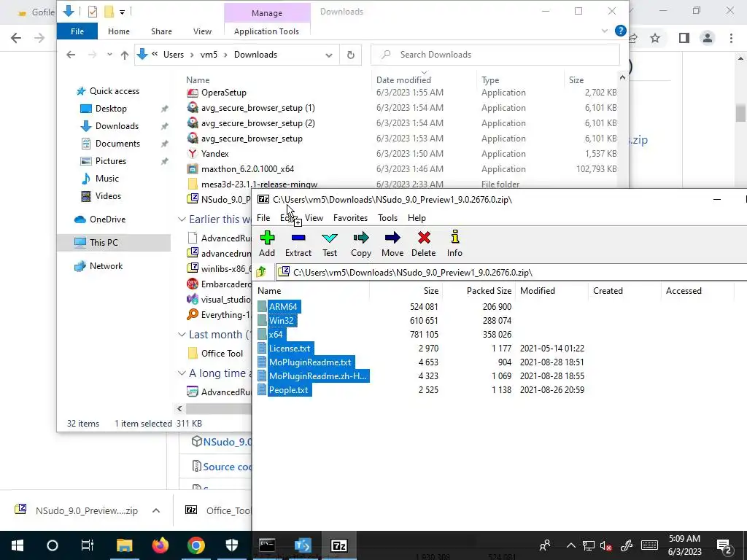Click Explorer's back navigation arrow
The image size is (747, 560).
tap(71, 55)
